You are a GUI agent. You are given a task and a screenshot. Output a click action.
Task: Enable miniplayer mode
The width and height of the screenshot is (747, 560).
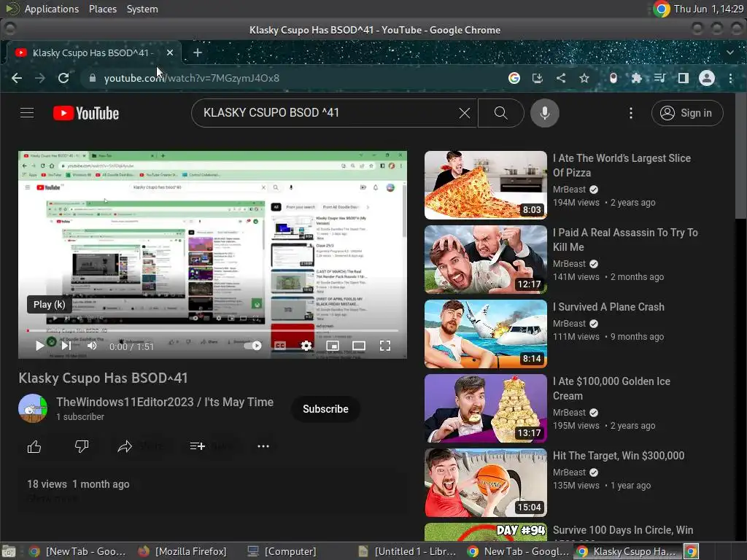pyautogui.click(x=333, y=346)
